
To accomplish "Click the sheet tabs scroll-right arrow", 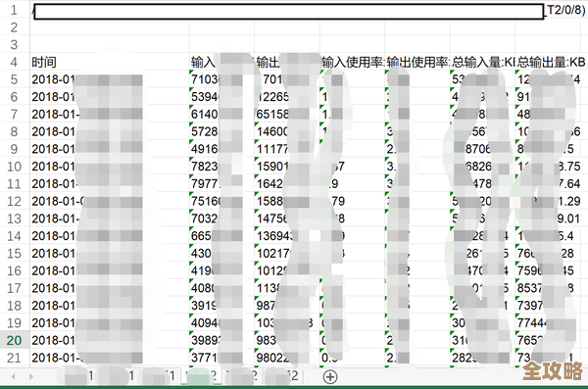I will click(31, 376).
